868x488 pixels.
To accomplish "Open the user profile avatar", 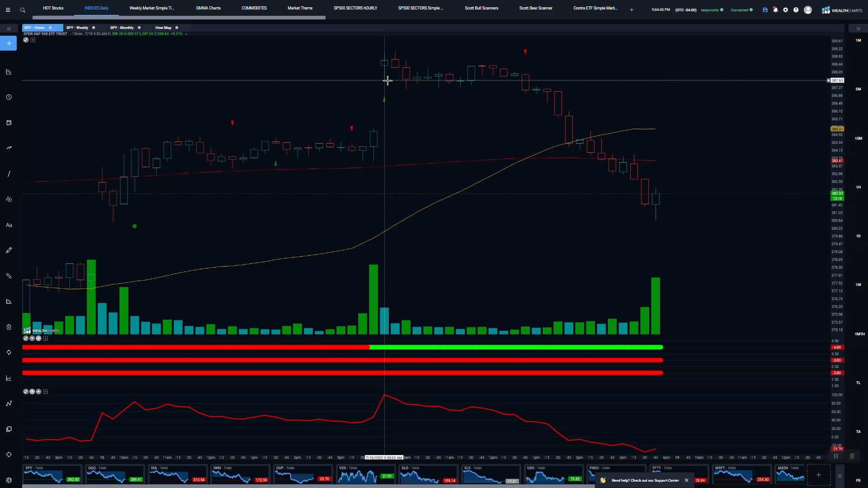I will [x=808, y=10].
